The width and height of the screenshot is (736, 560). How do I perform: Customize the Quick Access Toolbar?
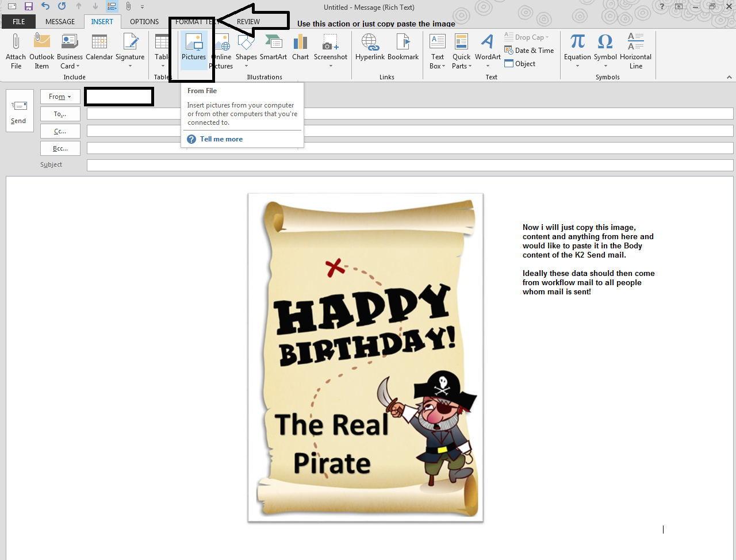(143, 7)
